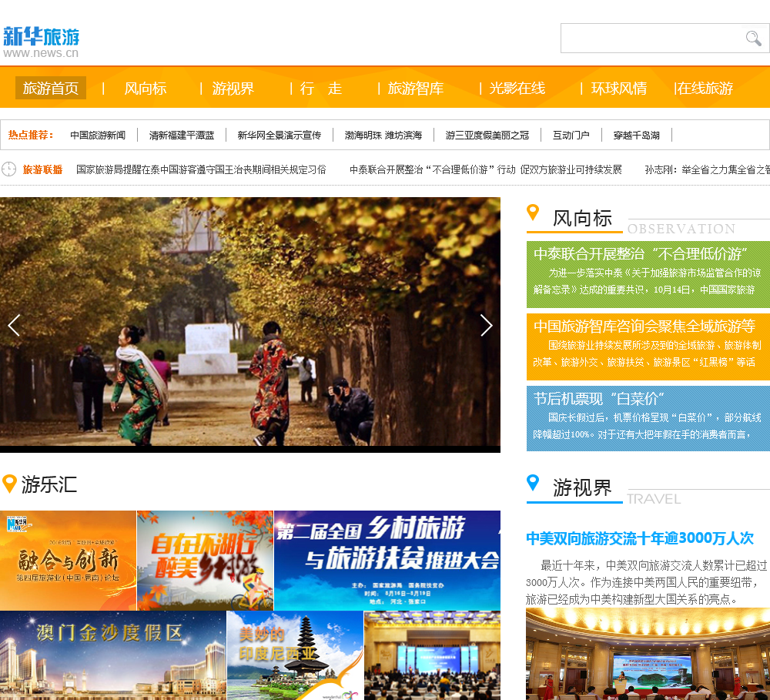The image size is (770, 700).
Task: Go to previous slide with left arrow
Action: pos(14,325)
